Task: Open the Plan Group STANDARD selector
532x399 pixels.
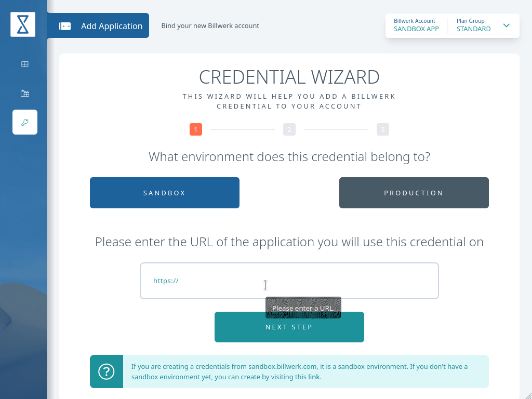Action: 474,25
